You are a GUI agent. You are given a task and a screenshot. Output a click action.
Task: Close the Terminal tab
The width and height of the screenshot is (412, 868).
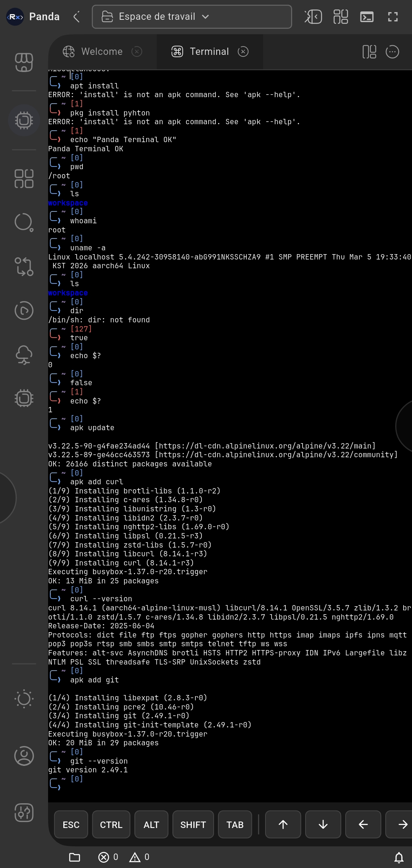click(x=243, y=51)
